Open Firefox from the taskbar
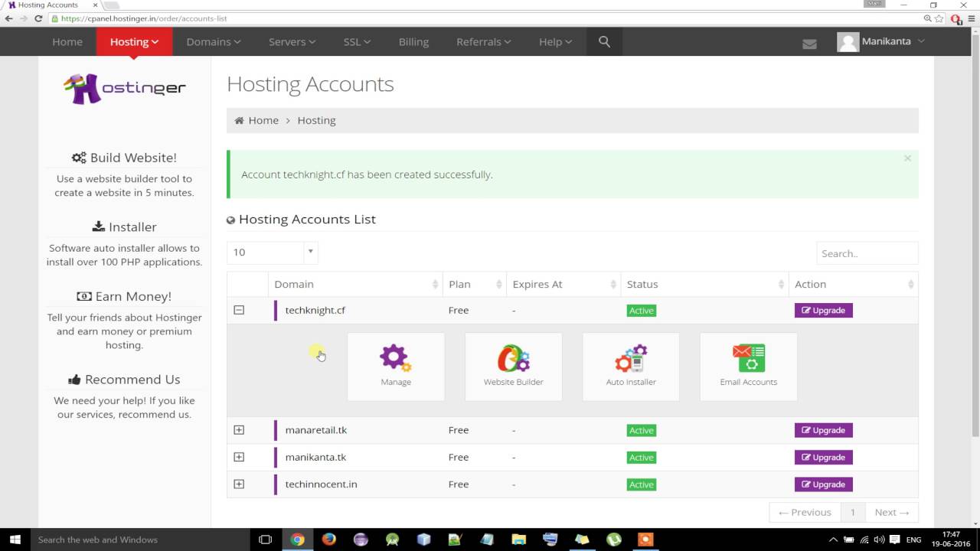980x551 pixels. click(x=329, y=540)
